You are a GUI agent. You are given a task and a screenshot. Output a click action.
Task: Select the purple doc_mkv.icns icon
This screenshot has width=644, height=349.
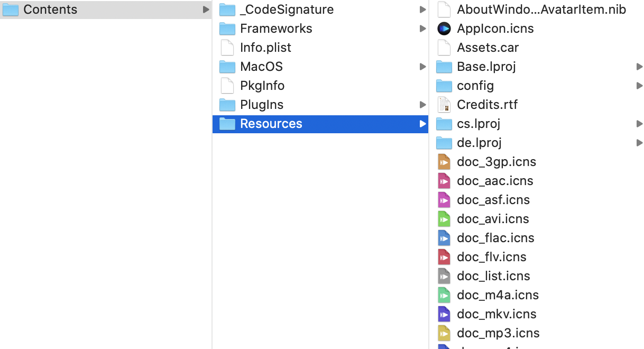pyautogui.click(x=444, y=314)
